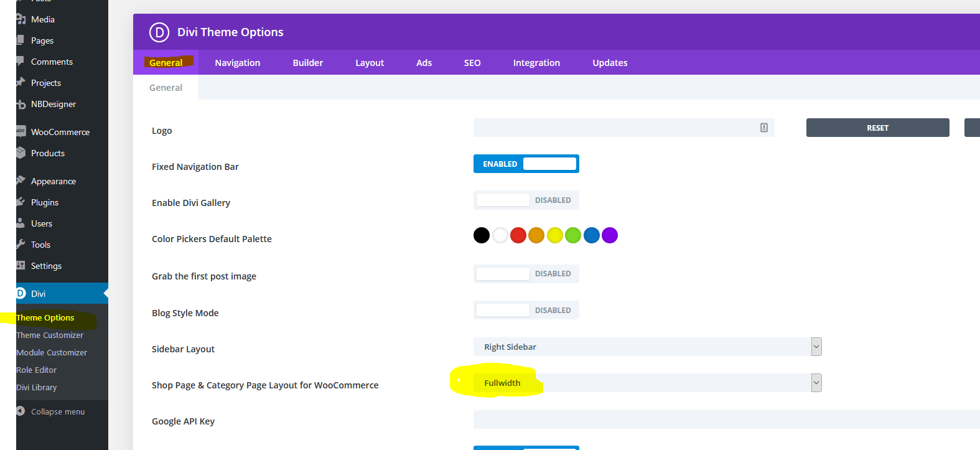Pick the green palette color
The width and height of the screenshot is (980, 450).
click(x=573, y=235)
